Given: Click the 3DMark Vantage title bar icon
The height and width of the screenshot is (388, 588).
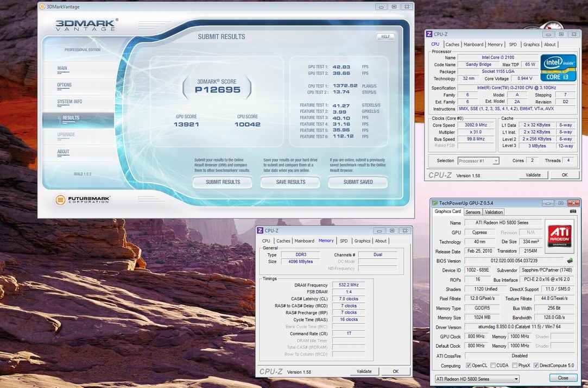Looking at the screenshot, I should pos(42,7).
